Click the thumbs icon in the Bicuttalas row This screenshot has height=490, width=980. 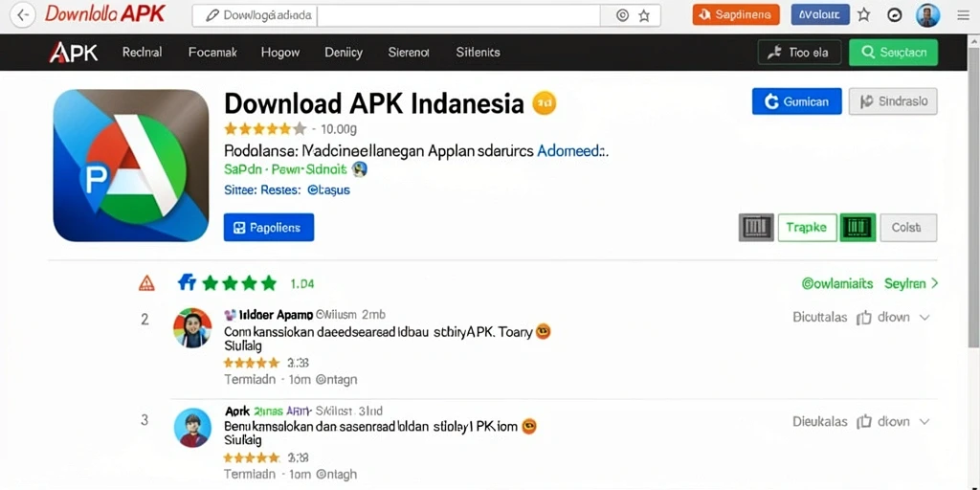pos(864,318)
